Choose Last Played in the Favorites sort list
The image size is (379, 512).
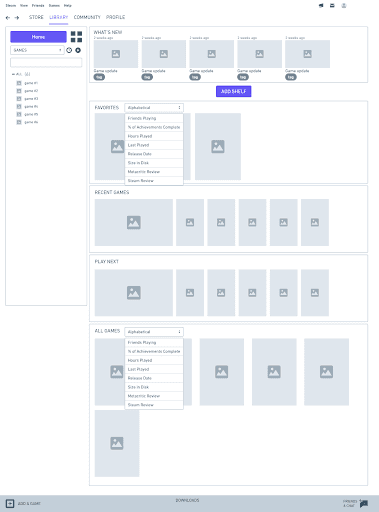tap(154, 145)
